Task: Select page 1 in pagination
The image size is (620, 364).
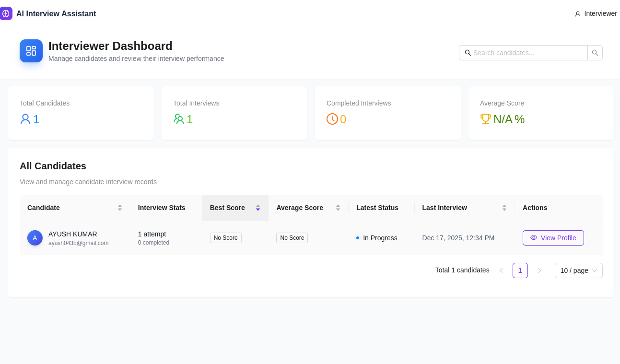Action: coord(520,270)
